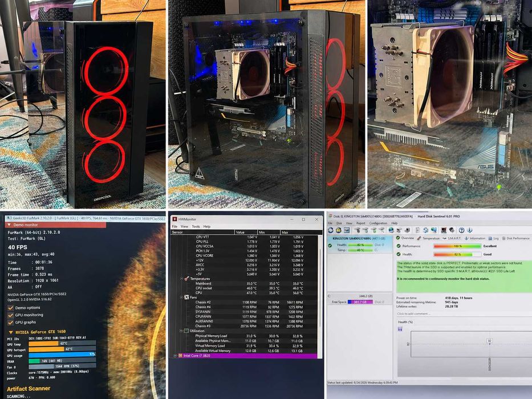The image size is (532, 399).
Task: Open the Configuration menu in Hard Disk Sentinel
Action: tap(378, 223)
